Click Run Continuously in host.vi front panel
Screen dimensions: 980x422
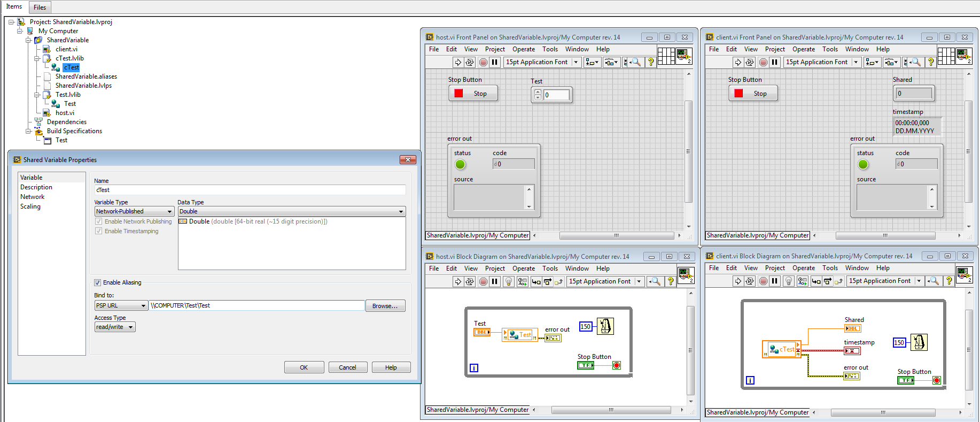tap(470, 62)
